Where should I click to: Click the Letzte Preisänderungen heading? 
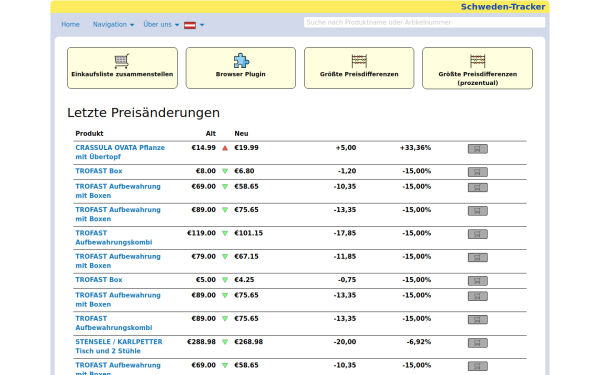[x=143, y=113]
